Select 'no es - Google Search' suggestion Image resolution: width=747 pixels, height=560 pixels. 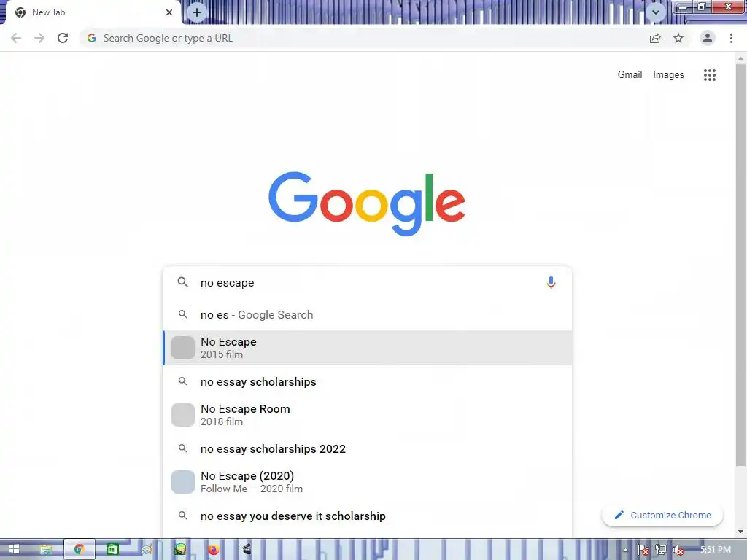point(368,315)
